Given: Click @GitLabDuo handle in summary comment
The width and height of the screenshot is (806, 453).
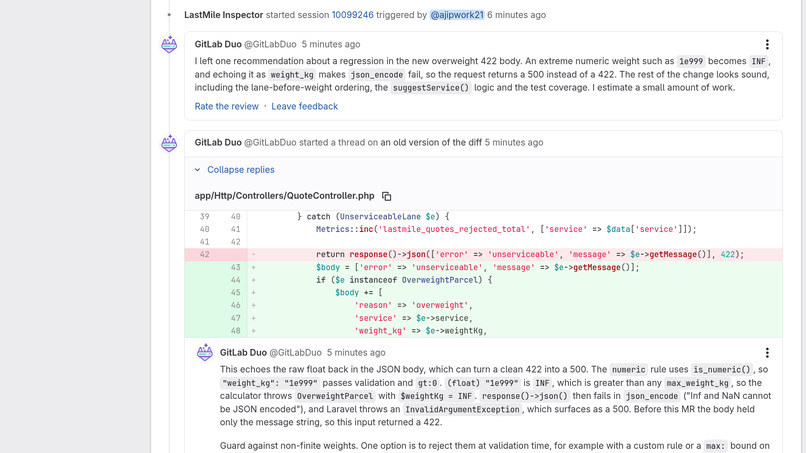Looking at the screenshot, I should tap(270, 44).
